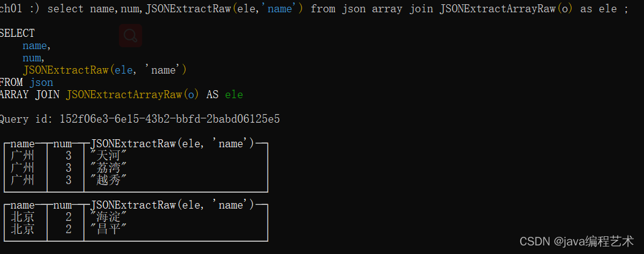Click the "海淀" result cell
Image resolution: width=644 pixels, height=254 pixels.
pos(108,217)
